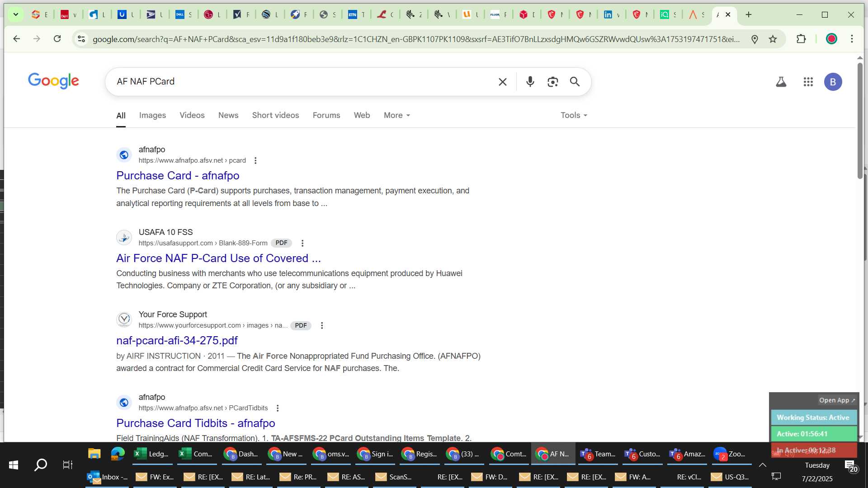The width and height of the screenshot is (868, 488).
Task: Open Outlook Inbox taskbar item
Action: tap(108, 477)
